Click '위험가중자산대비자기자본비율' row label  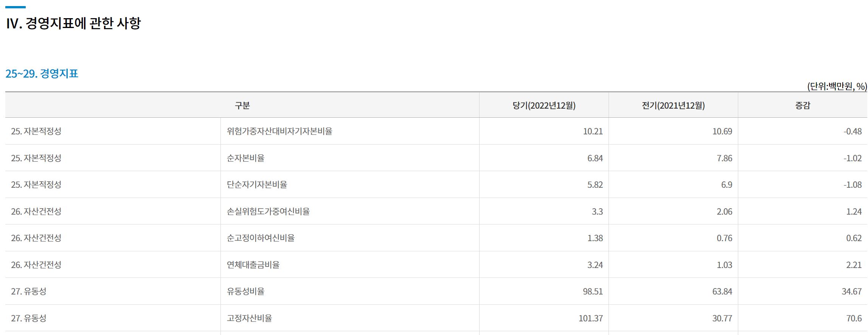pos(279,131)
